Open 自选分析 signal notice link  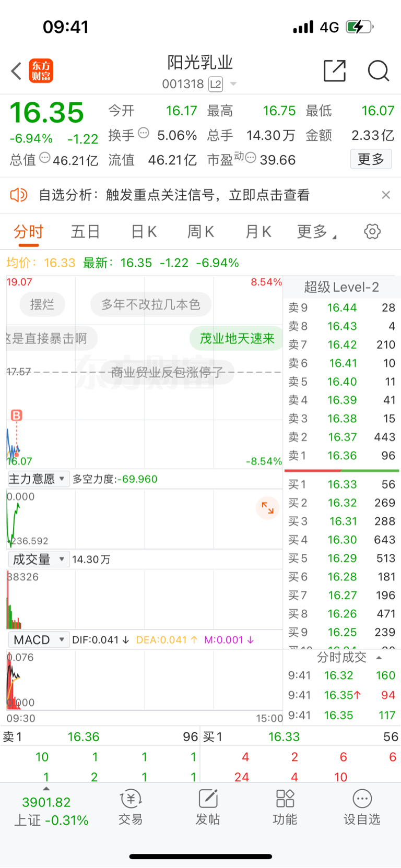(174, 195)
